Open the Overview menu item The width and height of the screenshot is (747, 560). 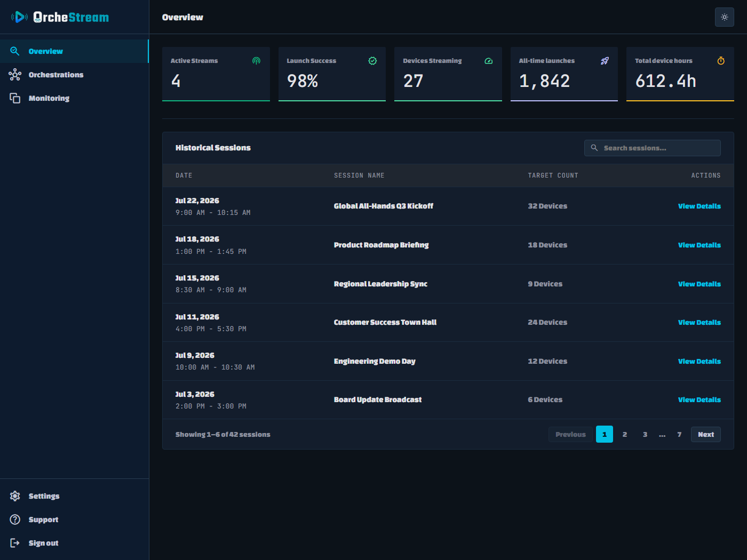coord(74,51)
